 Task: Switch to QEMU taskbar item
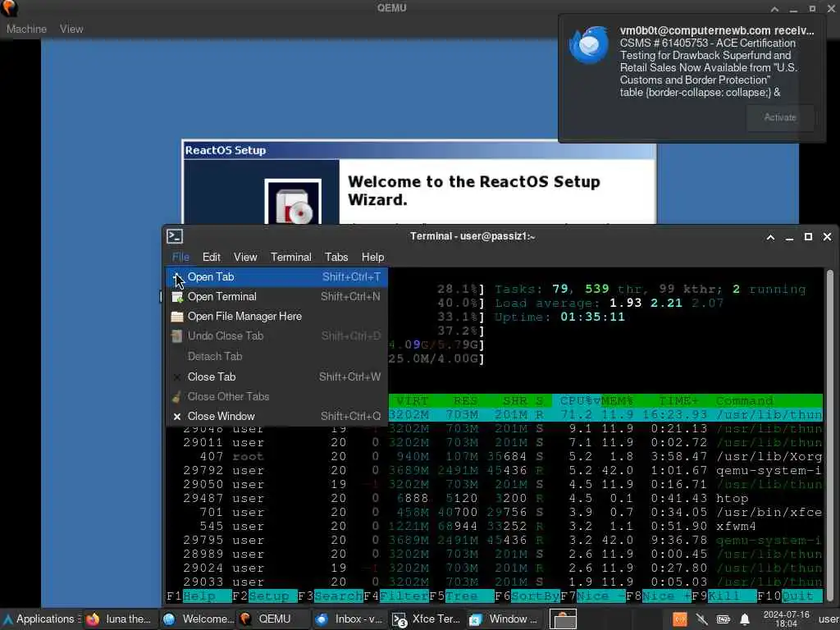click(274, 619)
